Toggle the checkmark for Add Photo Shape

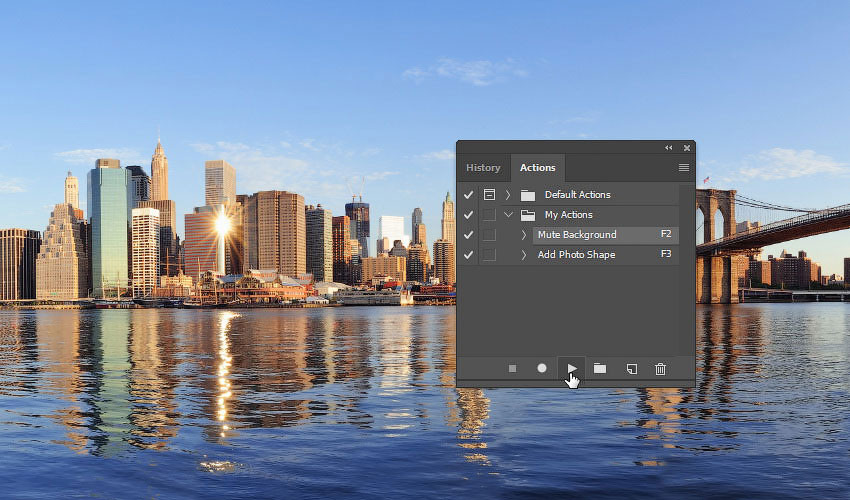coord(468,255)
